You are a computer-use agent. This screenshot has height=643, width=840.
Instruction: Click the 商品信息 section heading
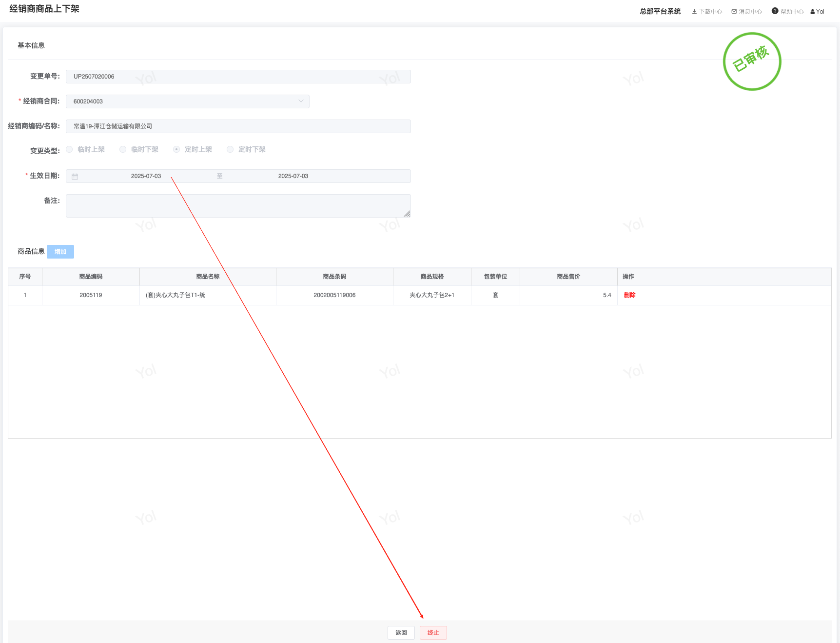click(x=31, y=251)
